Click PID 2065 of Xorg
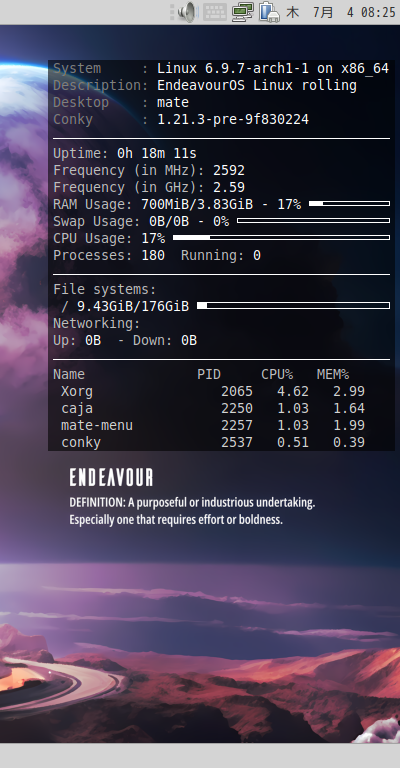This screenshot has width=400, height=768. click(x=237, y=391)
